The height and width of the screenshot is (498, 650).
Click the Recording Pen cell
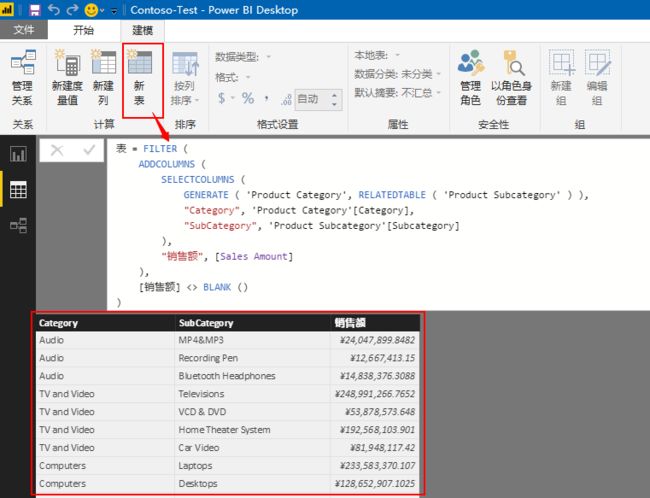point(252,358)
